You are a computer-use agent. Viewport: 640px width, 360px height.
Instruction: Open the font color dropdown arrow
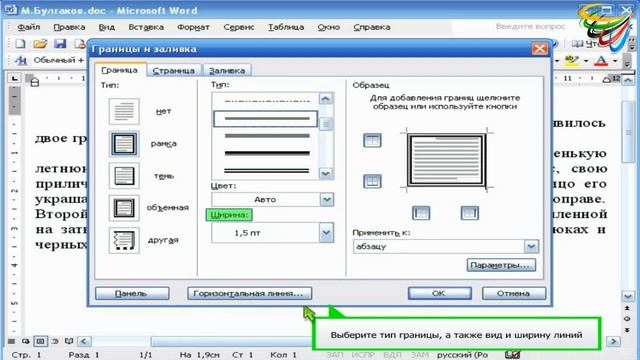[x=615, y=61]
